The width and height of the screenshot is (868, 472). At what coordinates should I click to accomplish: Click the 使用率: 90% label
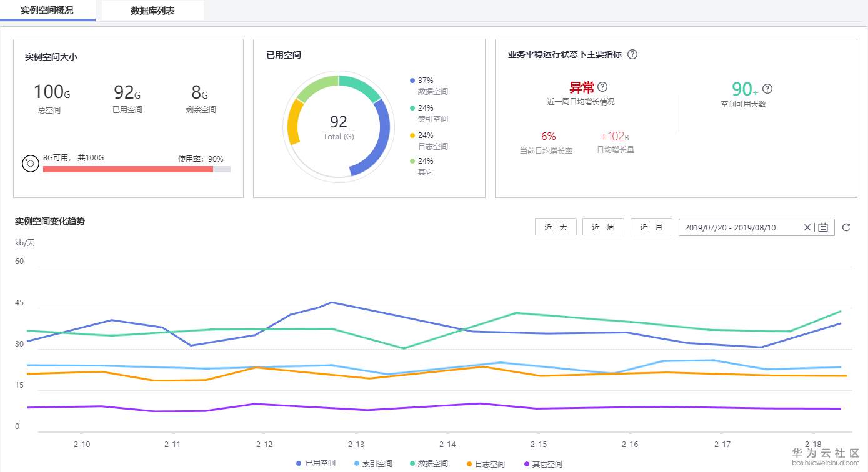coord(201,159)
